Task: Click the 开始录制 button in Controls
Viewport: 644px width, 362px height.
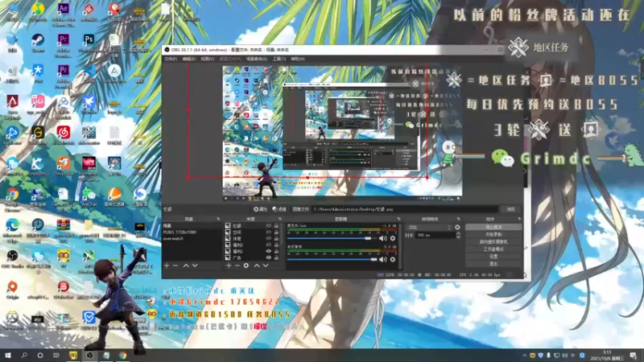Action: pos(493,234)
